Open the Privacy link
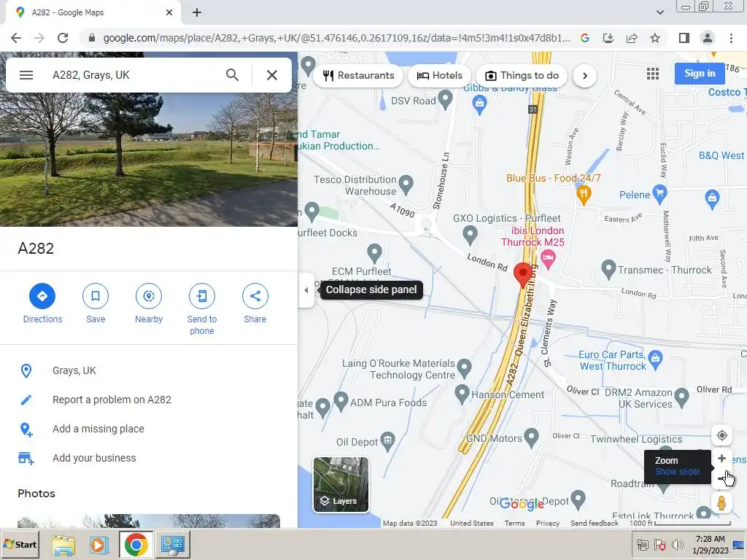This screenshot has height=560, width=747. [x=547, y=523]
